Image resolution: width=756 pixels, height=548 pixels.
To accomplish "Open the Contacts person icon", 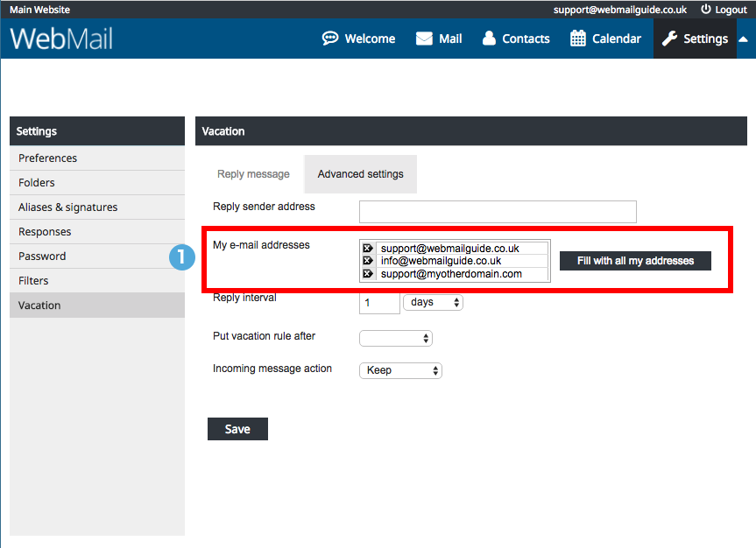I will click(489, 38).
